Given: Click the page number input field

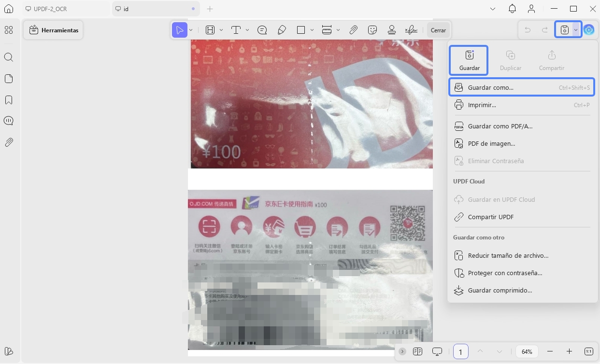Looking at the screenshot, I should (460, 351).
